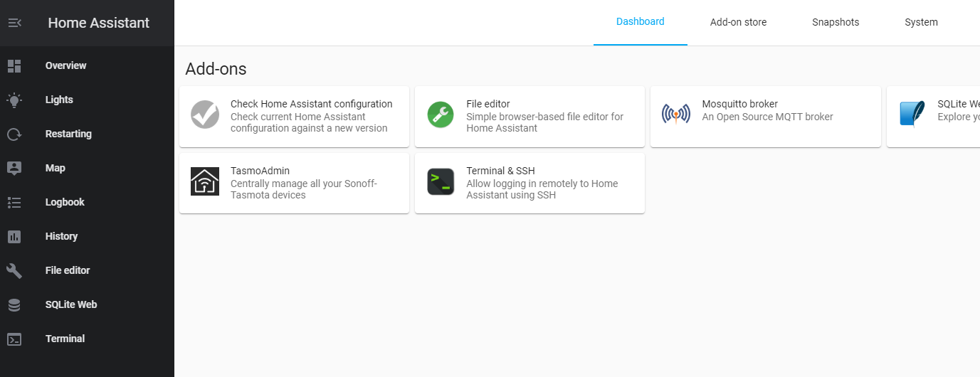This screenshot has width=980, height=377.
Task: Open Overview via its dashboard icon
Action: [x=14, y=65]
